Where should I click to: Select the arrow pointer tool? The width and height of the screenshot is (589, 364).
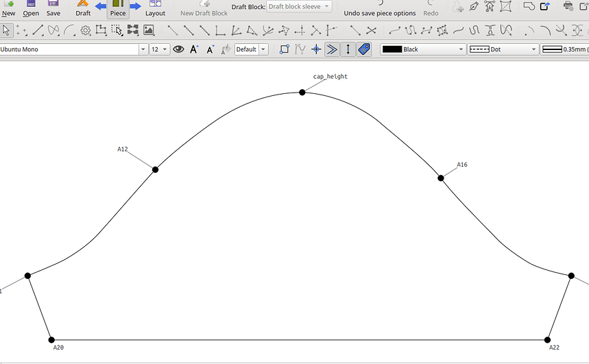6,30
